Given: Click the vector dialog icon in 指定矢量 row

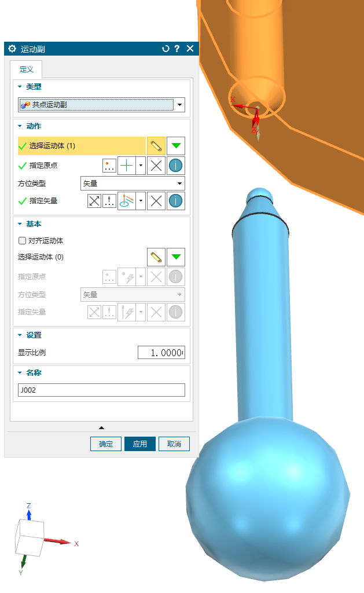Looking at the screenshot, I should pyautogui.click(x=109, y=201).
